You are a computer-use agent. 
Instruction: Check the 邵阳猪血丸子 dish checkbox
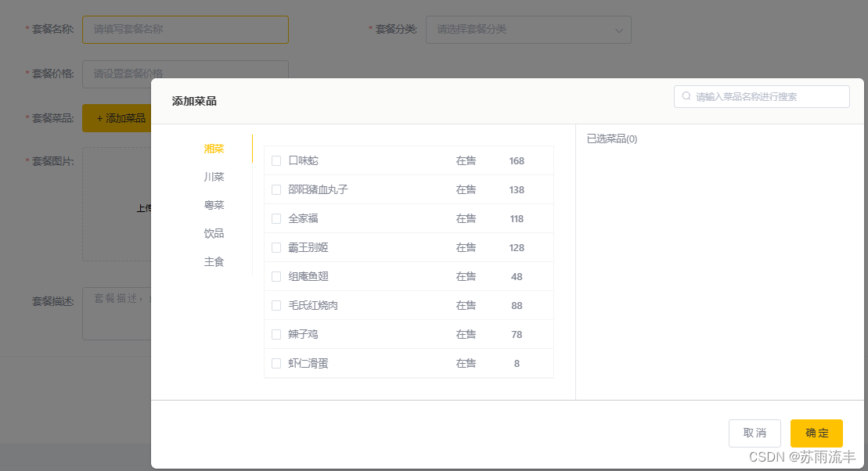(x=276, y=190)
